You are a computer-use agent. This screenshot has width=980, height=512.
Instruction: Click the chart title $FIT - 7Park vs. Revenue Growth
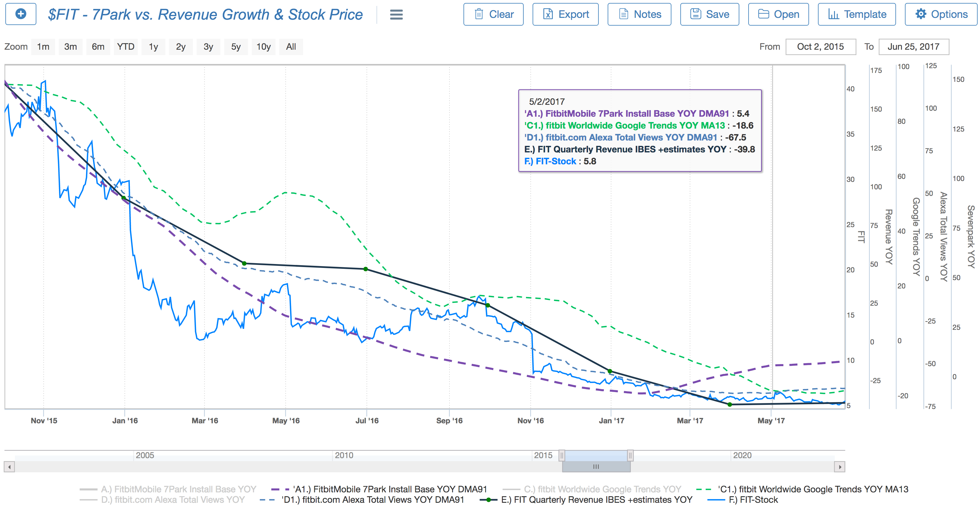pos(206,15)
